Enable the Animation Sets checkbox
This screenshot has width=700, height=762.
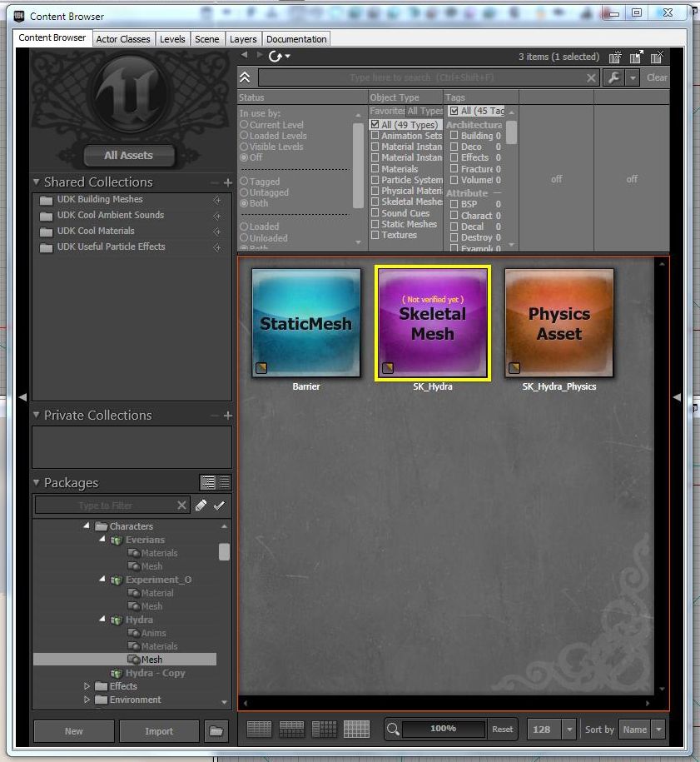(375, 136)
